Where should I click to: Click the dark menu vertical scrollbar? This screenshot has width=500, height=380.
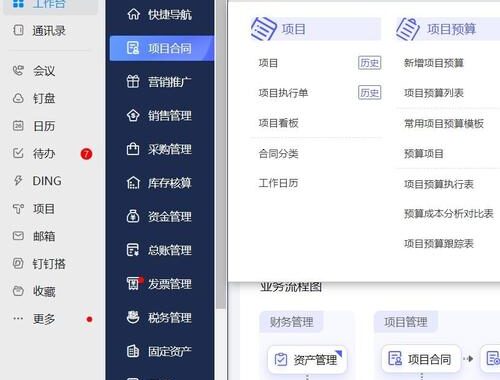[x=221, y=153]
